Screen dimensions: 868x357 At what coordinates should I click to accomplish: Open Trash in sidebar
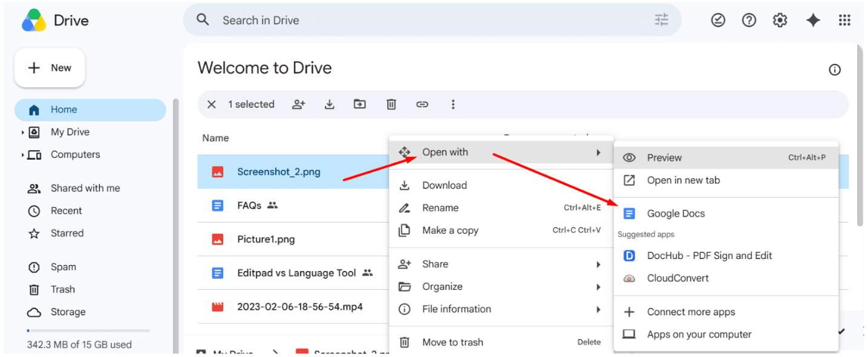coord(63,289)
